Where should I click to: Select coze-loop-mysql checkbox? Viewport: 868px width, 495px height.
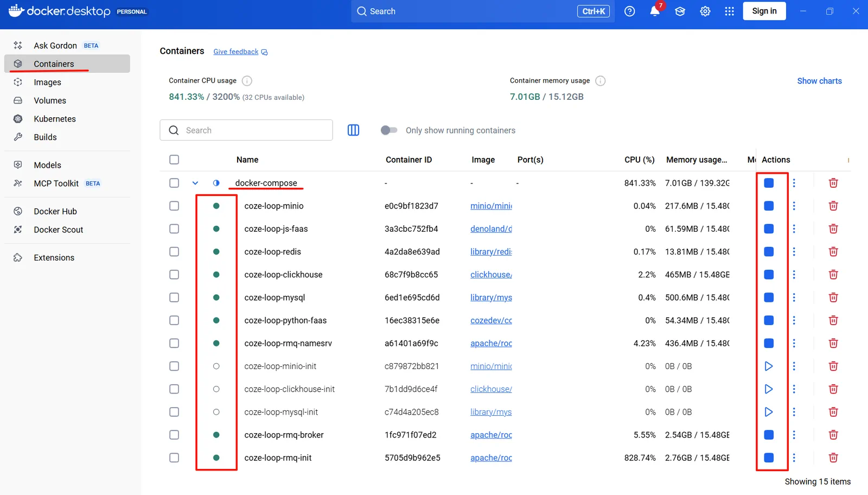[x=174, y=297]
